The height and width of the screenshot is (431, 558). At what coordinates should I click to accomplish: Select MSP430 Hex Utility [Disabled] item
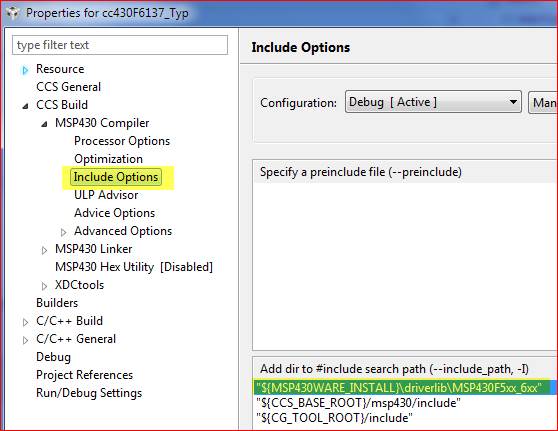pyautogui.click(x=134, y=267)
